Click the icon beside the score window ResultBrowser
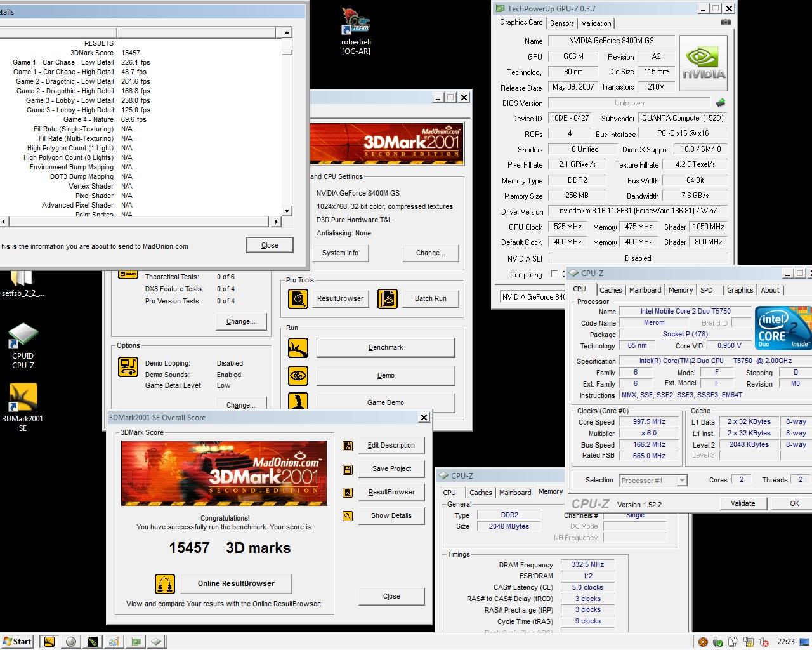Screen dimensions: 812x650 click(348, 493)
